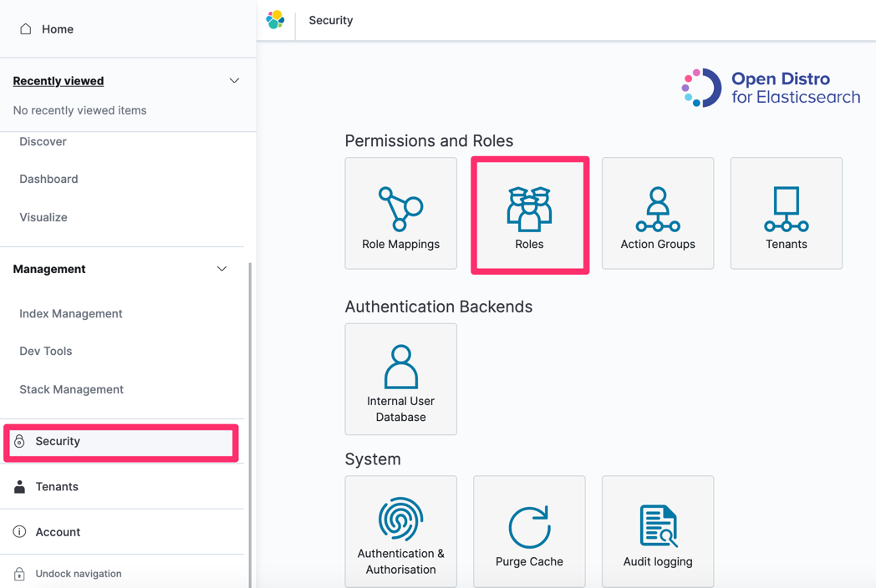The height and width of the screenshot is (588, 876).
Task: Open the Tenants tile under Permissions and Roles
Action: click(x=786, y=213)
